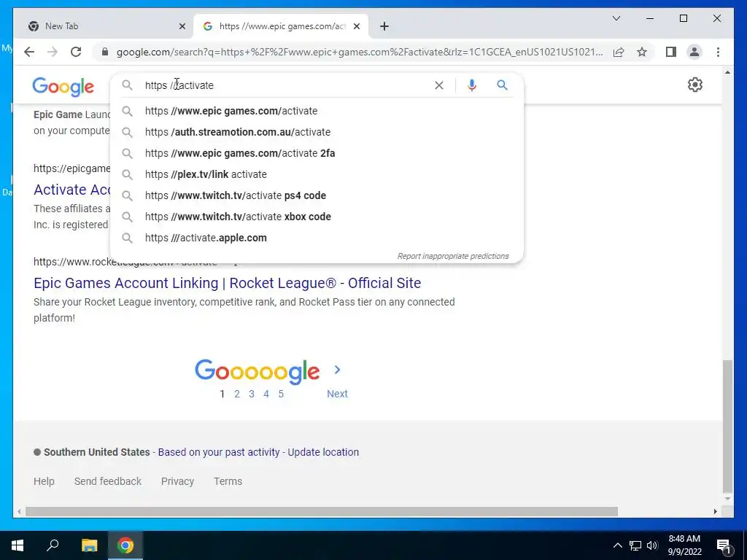Screen dimensions: 747x560
Task: Go to results page 2
Action: 237,394
